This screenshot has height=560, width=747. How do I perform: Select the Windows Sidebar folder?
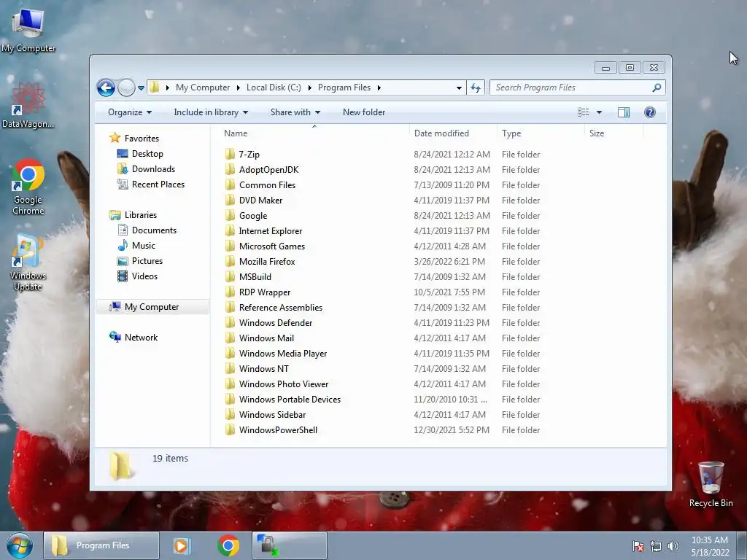click(x=273, y=415)
